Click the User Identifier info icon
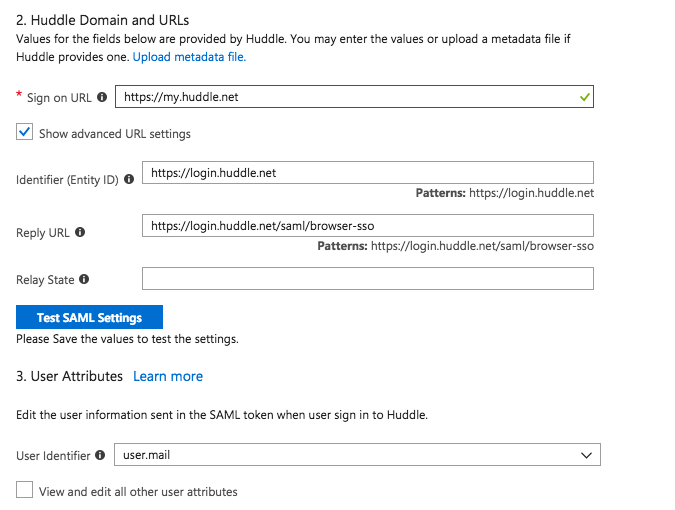675x510 pixels. click(x=100, y=456)
